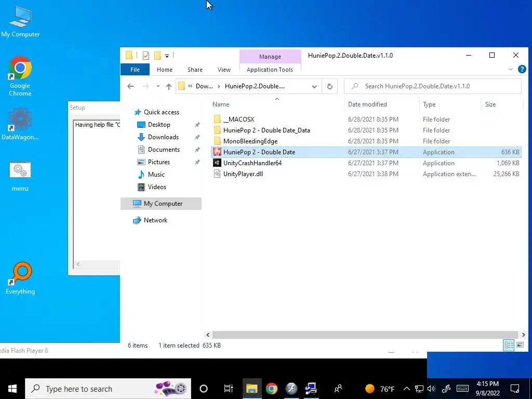
Task: Click the Manage contextual tab header
Action: [x=270, y=56]
